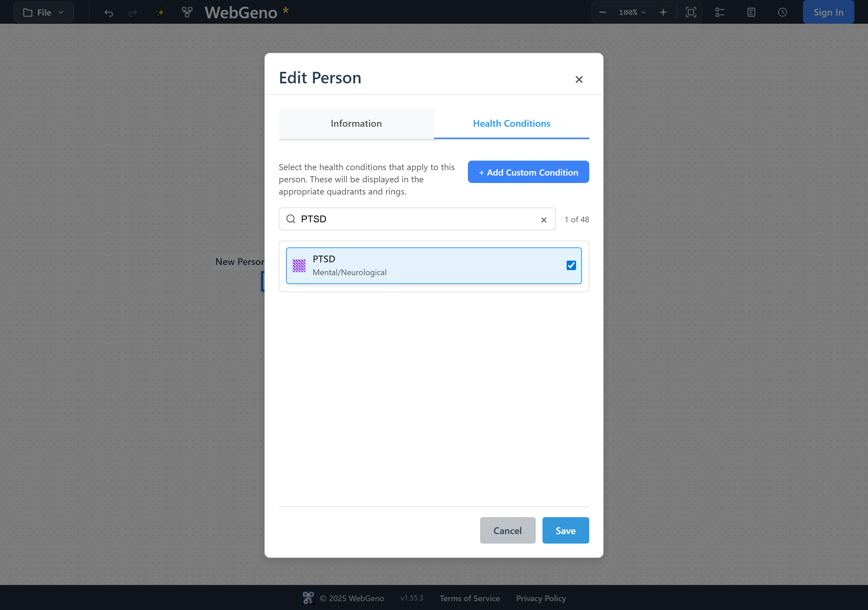Click the zoom in plus icon
This screenshot has height=610, width=868.
[x=663, y=13]
